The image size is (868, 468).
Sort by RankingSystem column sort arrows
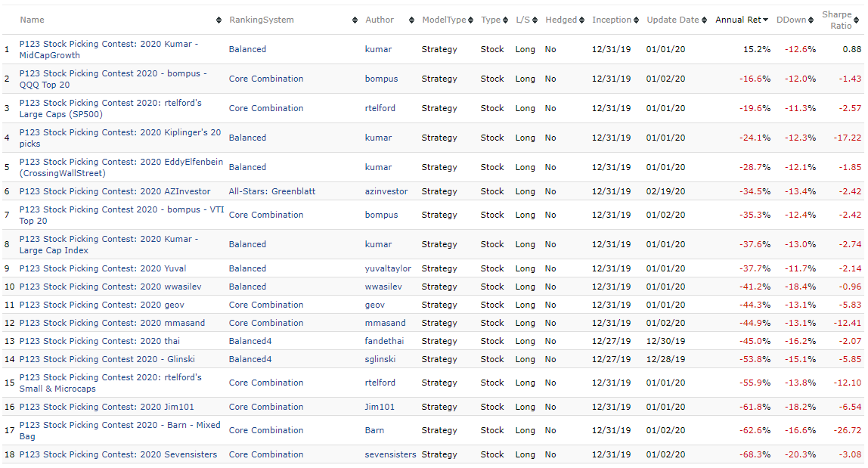coord(355,20)
